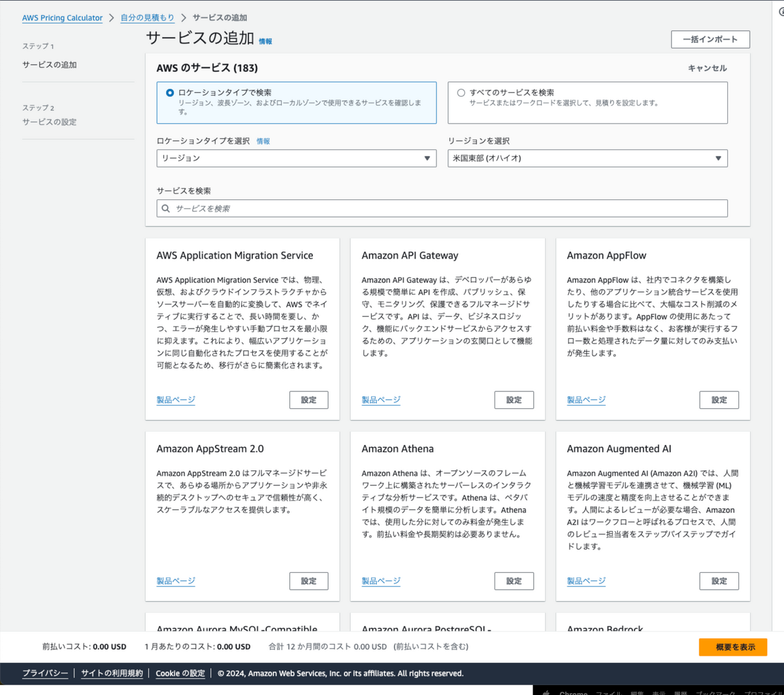
Task: Click the magnifier icon in service search
Action: (x=166, y=208)
